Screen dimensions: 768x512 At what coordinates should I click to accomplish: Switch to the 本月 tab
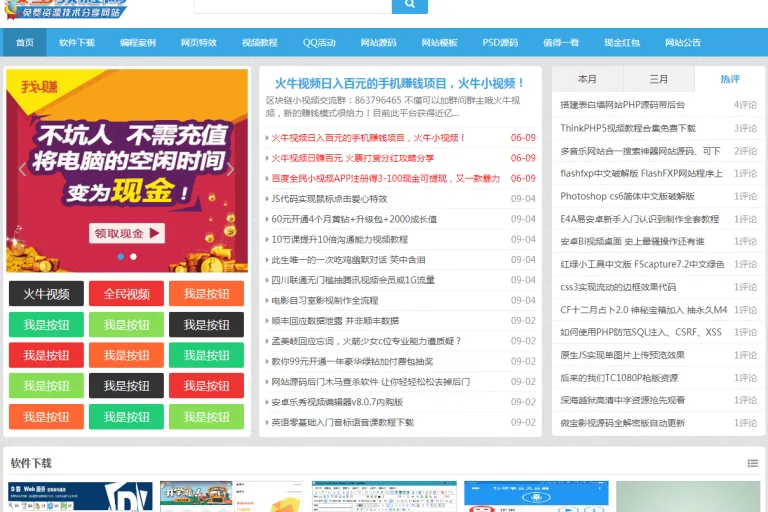coord(587,79)
